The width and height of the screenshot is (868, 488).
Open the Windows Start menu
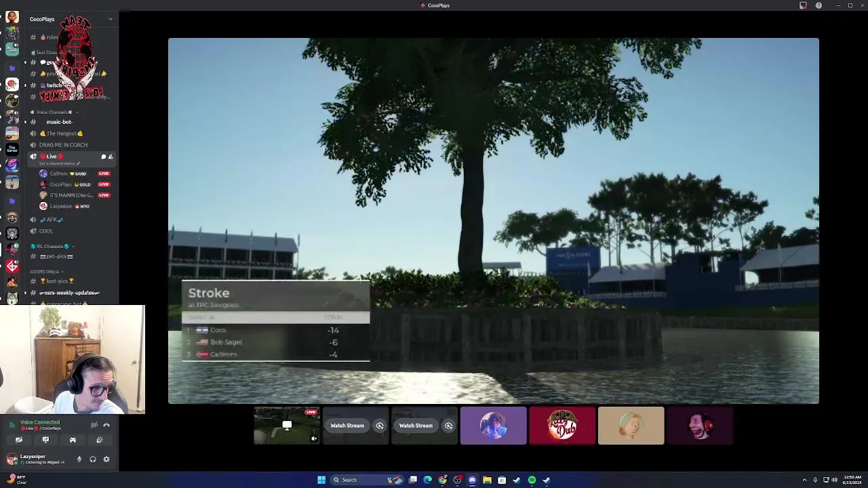coord(321,480)
